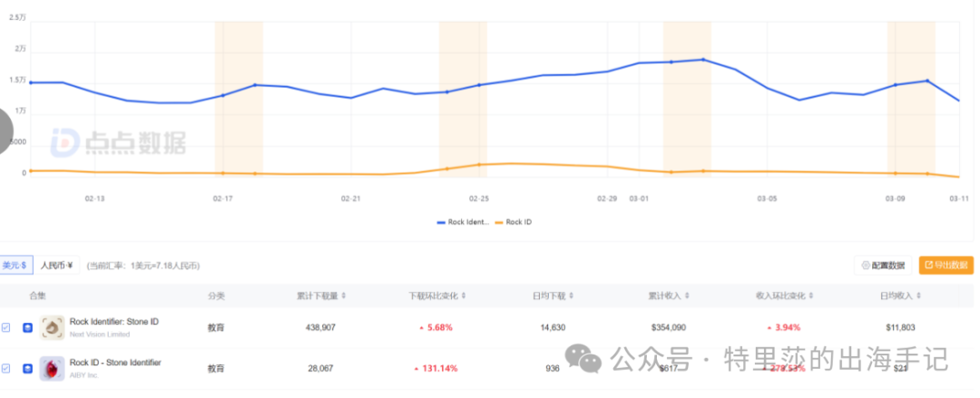This screenshot has height=398, width=980.
Task: Open Rock Identifier: Stone ID app link
Action: [113, 322]
